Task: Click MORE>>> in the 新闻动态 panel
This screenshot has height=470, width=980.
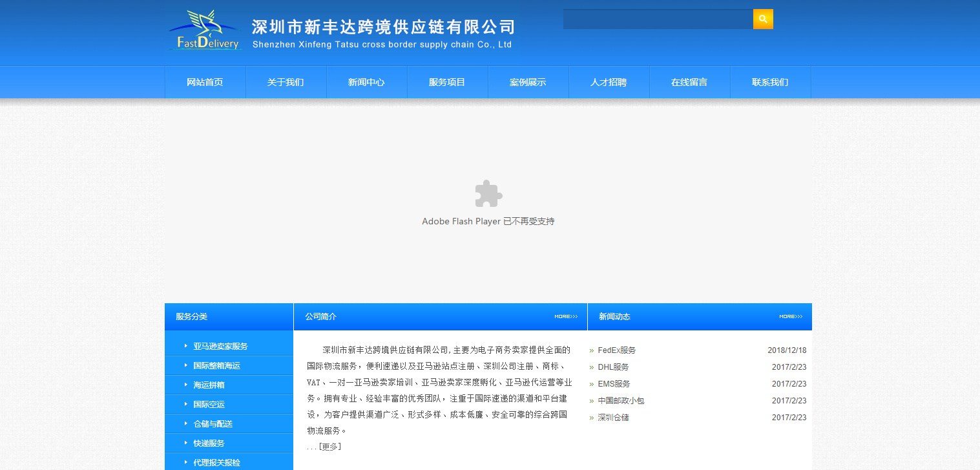Action: pyautogui.click(x=791, y=316)
